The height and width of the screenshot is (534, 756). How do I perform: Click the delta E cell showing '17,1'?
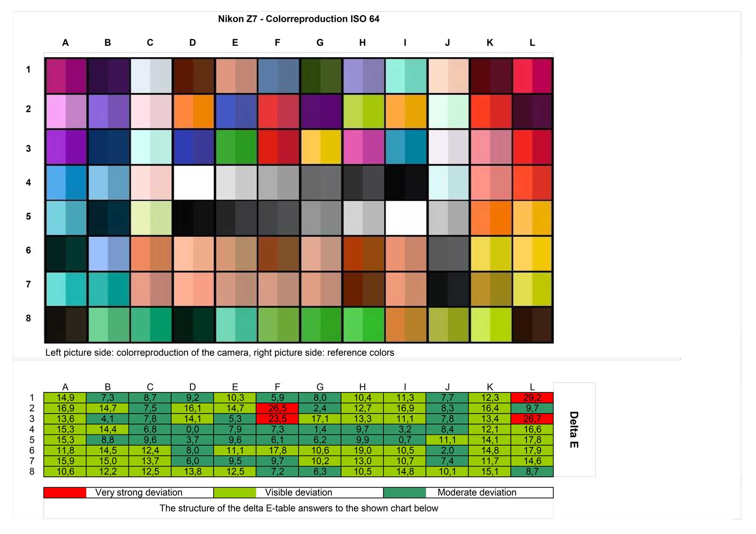tap(320, 419)
